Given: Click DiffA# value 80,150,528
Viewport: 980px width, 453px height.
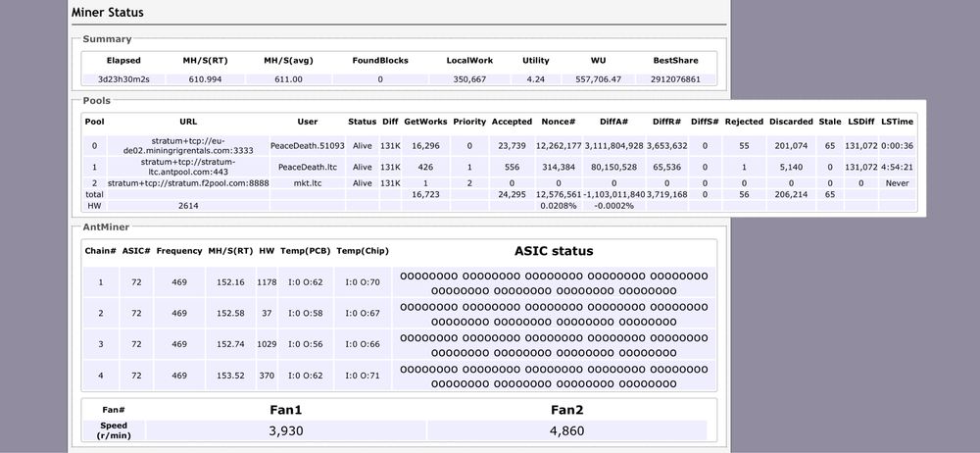Looking at the screenshot, I should click(x=613, y=167).
